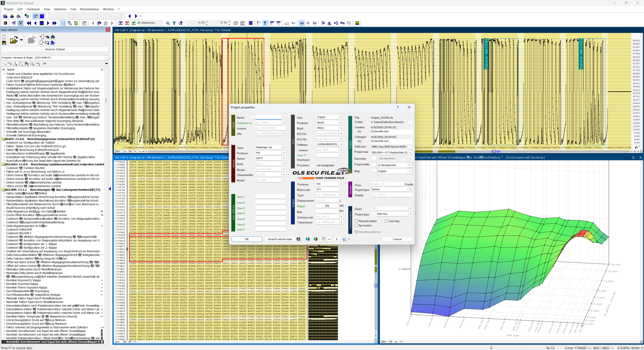Click the client Name input field
Screen dimensions: 644x350
268,117
